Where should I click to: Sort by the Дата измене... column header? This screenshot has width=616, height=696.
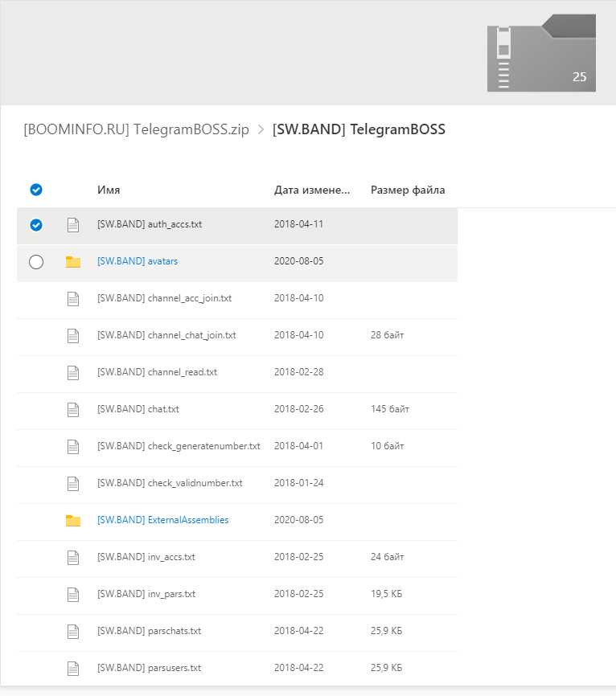coord(312,190)
